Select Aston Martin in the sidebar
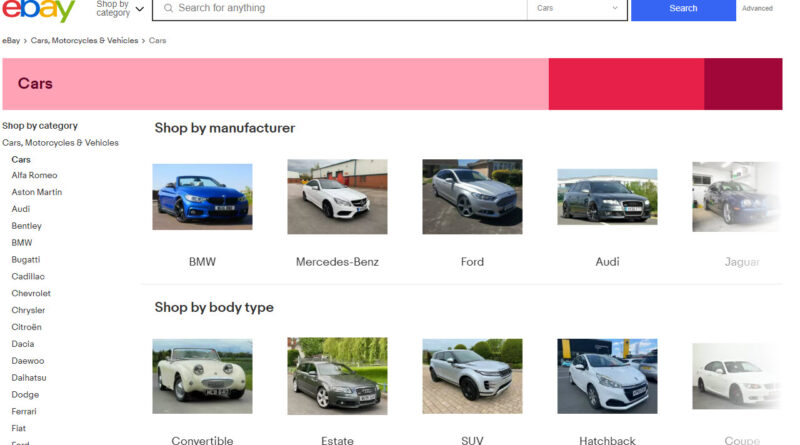This screenshot has width=800, height=445. point(37,192)
